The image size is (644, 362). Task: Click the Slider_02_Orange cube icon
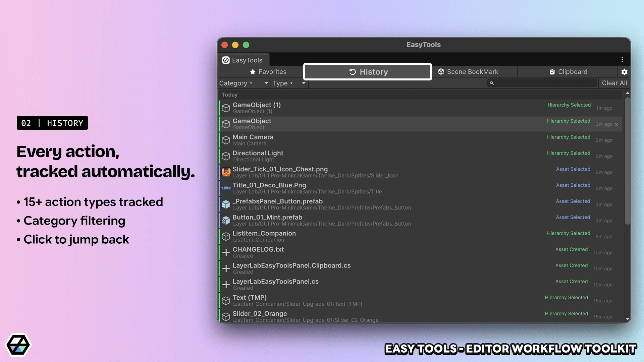(226, 316)
